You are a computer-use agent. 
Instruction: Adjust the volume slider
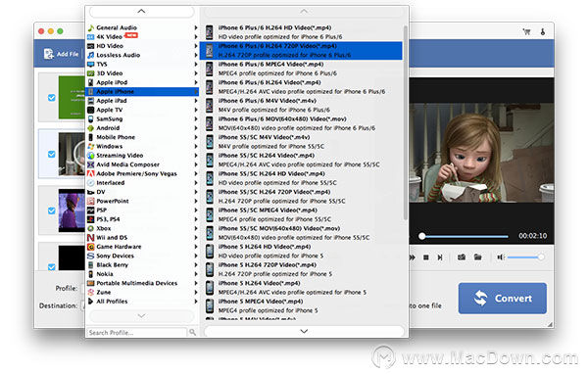click(525, 257)
